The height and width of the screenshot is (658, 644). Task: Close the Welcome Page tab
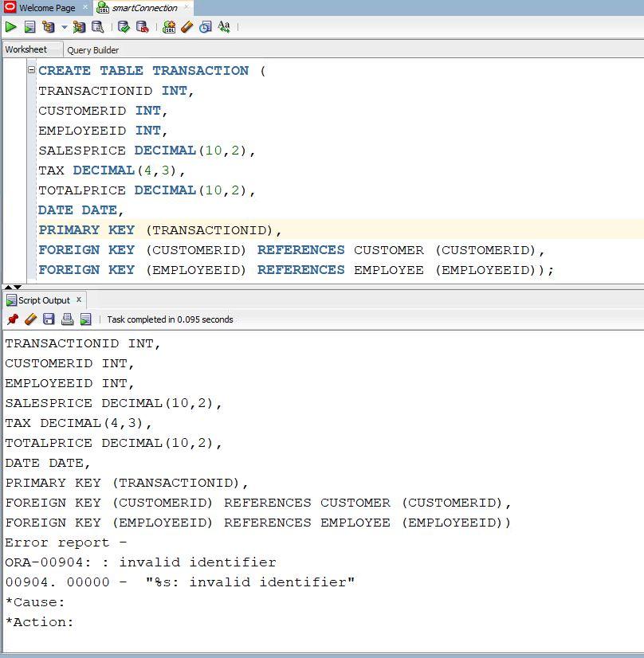[x=85, y=7]
